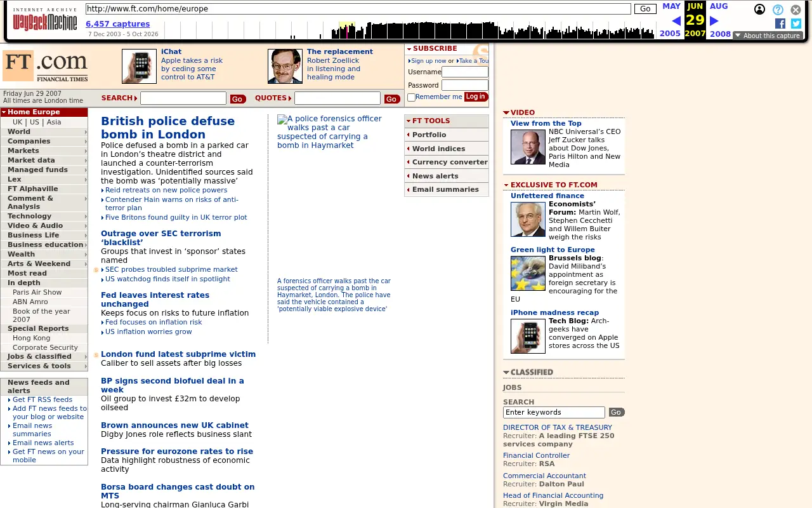Open the Green light to Europe thumbnail
Image resolution: width=812 pixels, height=508 pixels.
528,273
